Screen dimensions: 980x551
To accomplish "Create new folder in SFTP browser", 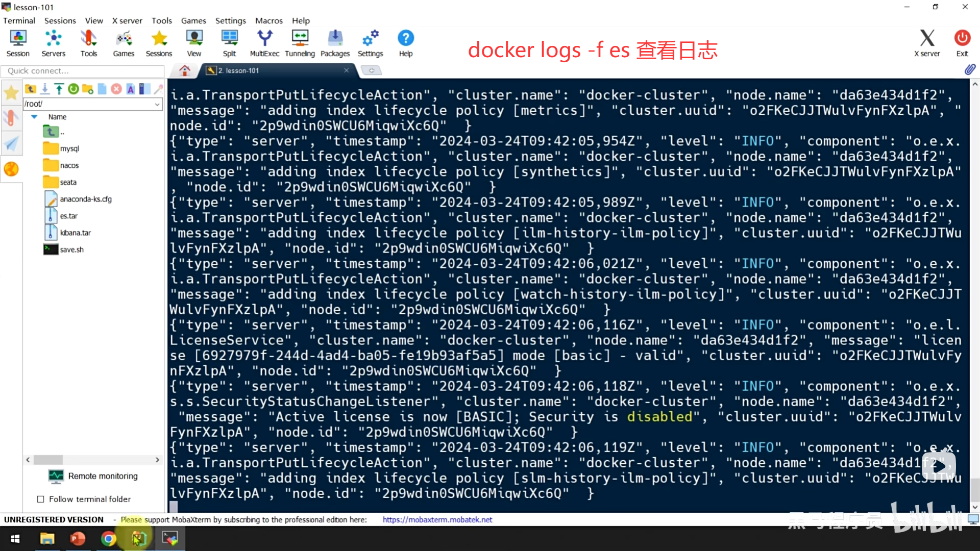I will (x=88, y=89).
